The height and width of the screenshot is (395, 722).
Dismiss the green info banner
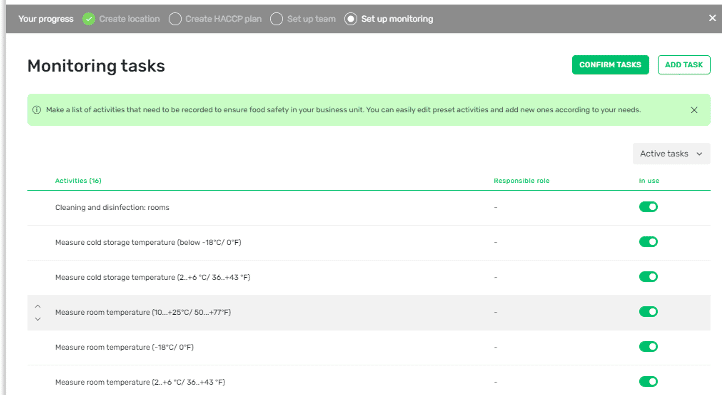[x=694, y=110]
